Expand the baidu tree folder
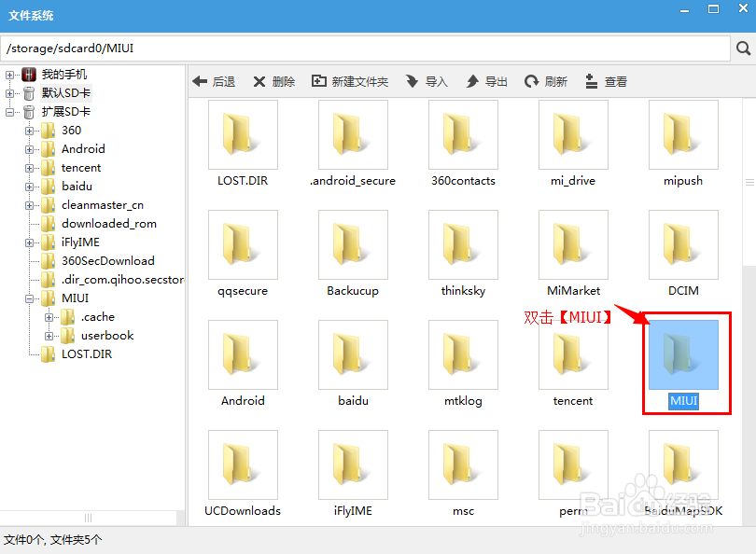 [30, 187]
